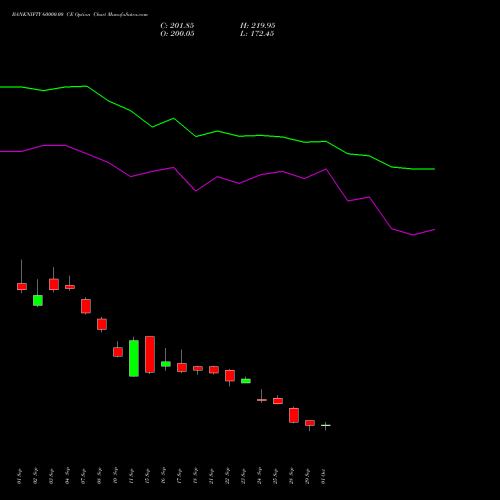
Task: Click the 01 Sep date axis label
Action: click(x=19, y=476)
